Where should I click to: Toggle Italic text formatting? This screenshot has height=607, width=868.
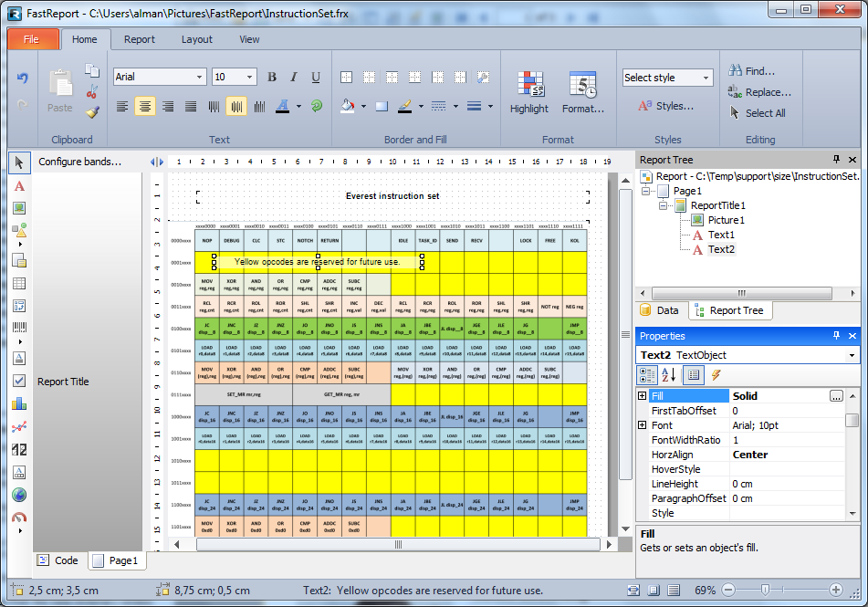[293, 78]
